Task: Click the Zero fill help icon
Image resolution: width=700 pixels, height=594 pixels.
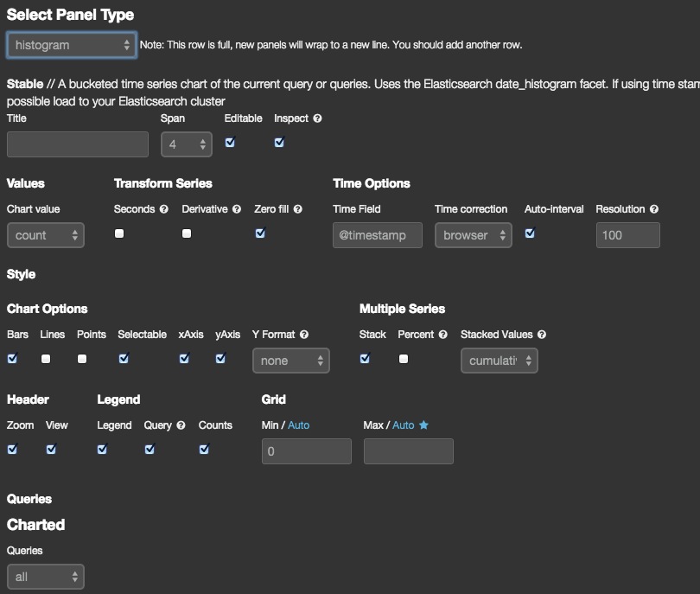Action: pos(309,209)
